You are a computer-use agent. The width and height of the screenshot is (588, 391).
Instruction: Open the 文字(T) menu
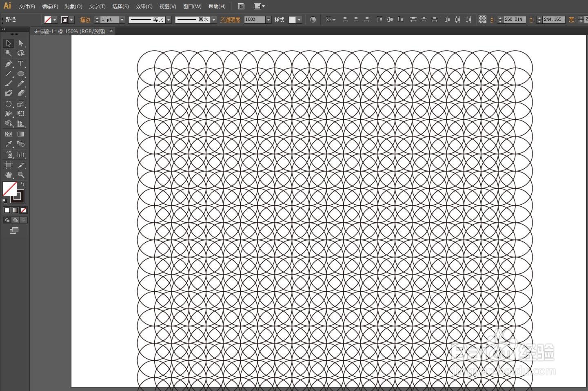(97, 7)
